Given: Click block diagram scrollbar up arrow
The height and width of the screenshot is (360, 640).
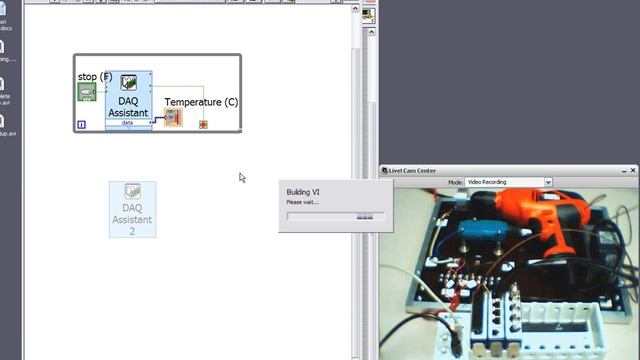Looking at the screenshot, I should point(355,9).
